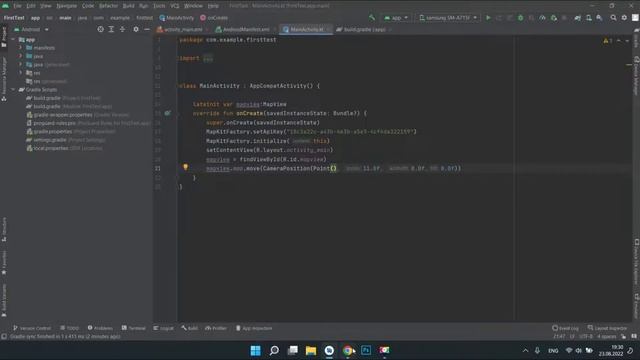This screenshot has width=640, height=360.
Task: Click the ENG language indicator in tray
Action: [x=553, y=351]
